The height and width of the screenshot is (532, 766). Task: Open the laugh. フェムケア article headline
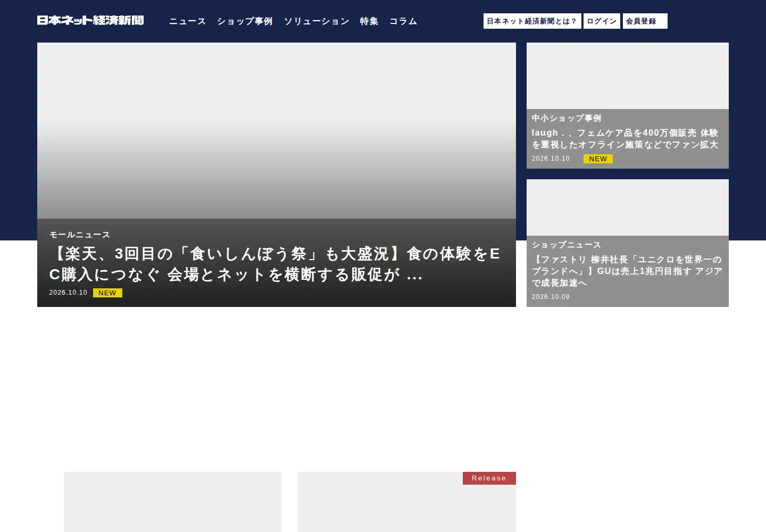coord(625,139)
